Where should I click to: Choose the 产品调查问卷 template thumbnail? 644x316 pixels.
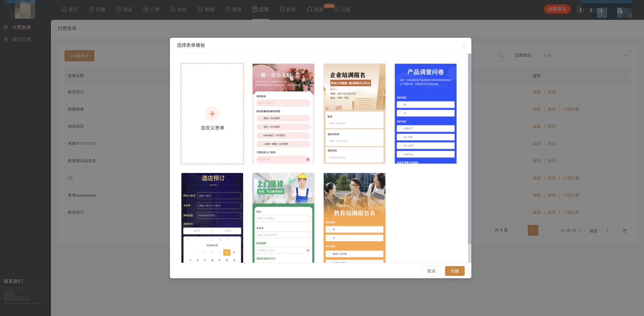[426, 114]
